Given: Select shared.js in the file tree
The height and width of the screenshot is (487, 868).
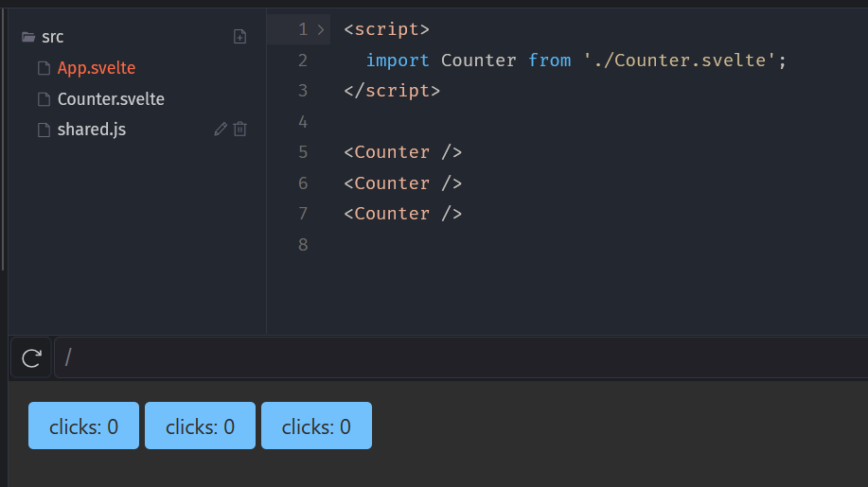Looking at the screenshot, I should 92,130.
